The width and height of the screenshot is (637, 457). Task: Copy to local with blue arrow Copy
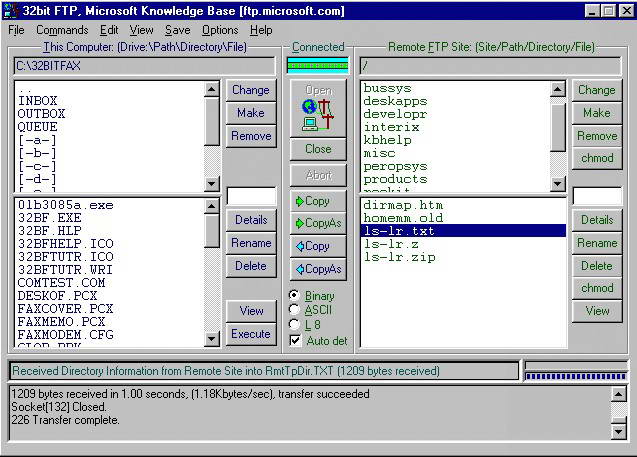tap(318, 246)
